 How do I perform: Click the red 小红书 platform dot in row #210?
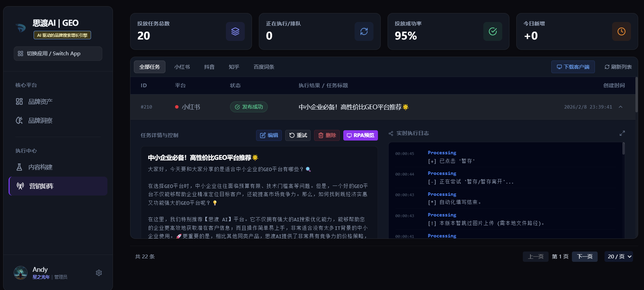click(177, 107)
